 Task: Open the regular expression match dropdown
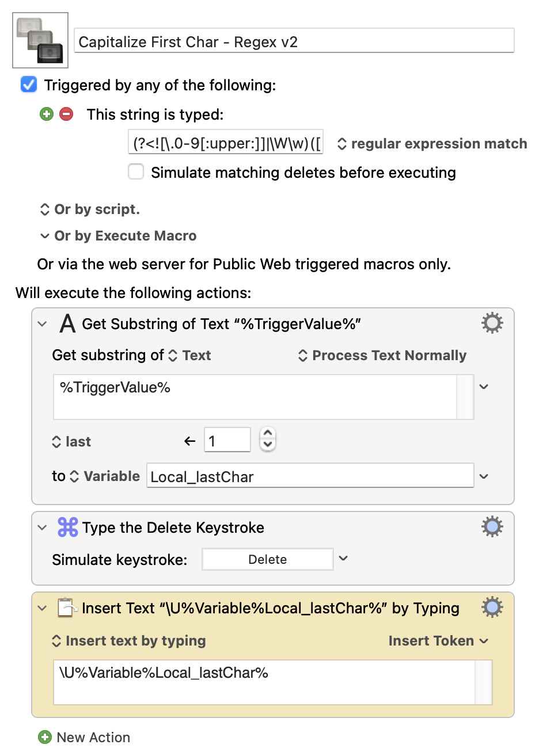[432, 144]
